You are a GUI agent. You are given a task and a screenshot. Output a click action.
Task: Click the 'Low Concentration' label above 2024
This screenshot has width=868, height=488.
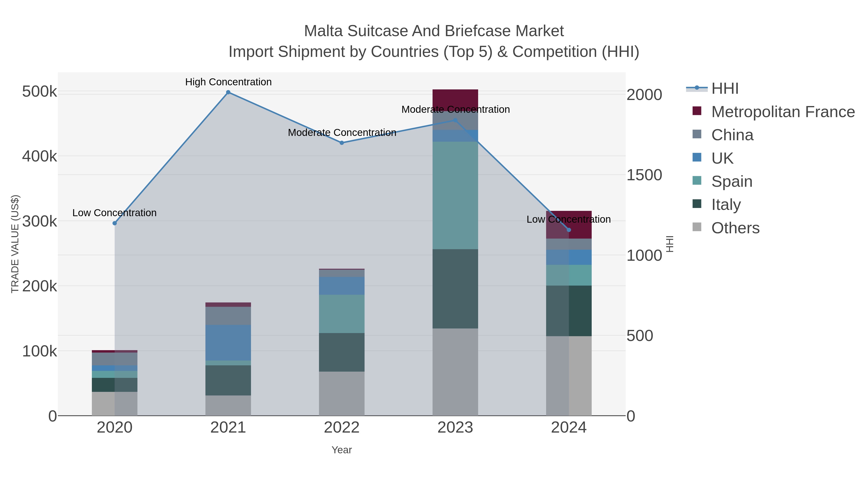tap(569, 220)
